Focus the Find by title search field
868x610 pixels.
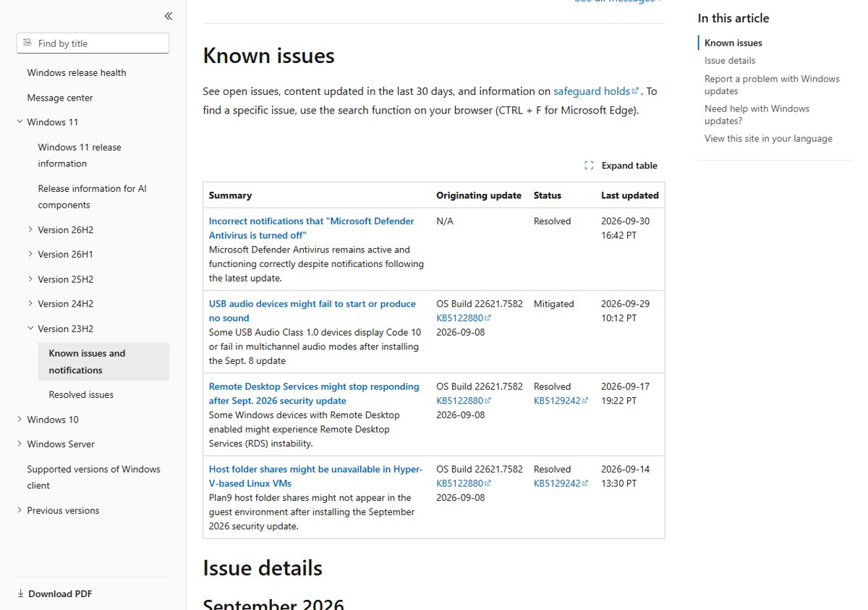point(93,43)
